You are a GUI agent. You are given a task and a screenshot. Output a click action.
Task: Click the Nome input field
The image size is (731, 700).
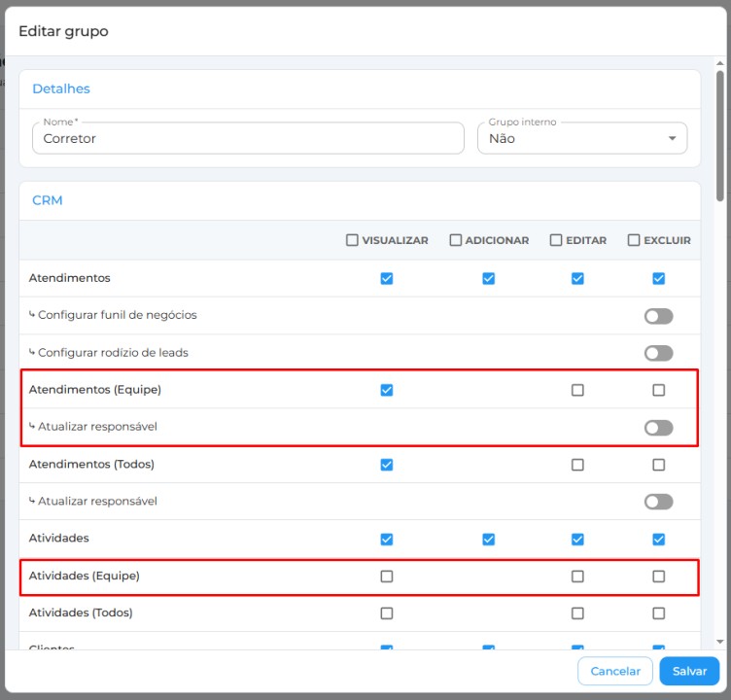tap(248, 139)
